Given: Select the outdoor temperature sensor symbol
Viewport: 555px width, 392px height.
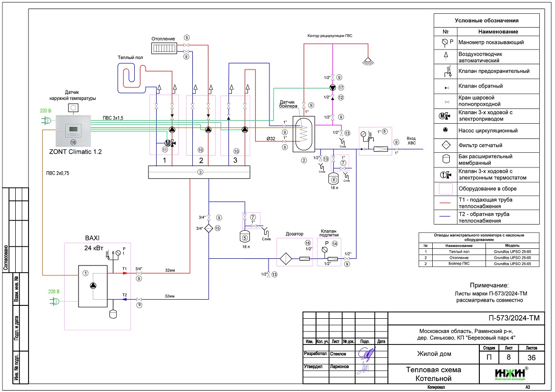Looking at the screenshot, I should coord(74,108).
